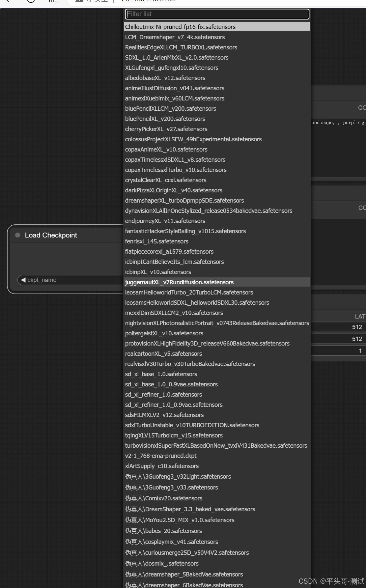This screenshot has height=588, width=366.
Task: Pick animexlXuebimix_v60LCM.safetensors
Action: [x=217, y=98]
